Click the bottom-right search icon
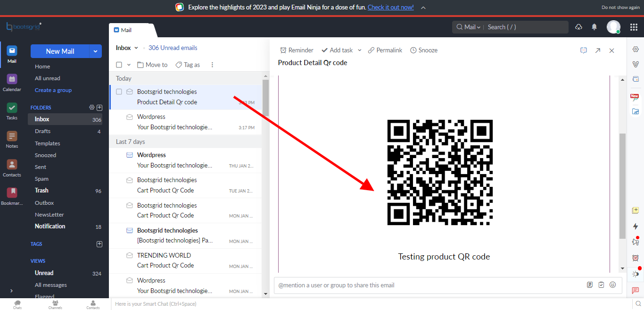Image resolution: width=644 pixels, height=310 pixels. point(637,304)
